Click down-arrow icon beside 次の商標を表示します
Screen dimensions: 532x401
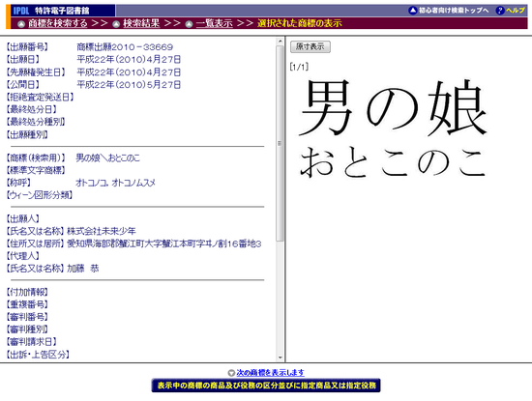tap(231, 373)
